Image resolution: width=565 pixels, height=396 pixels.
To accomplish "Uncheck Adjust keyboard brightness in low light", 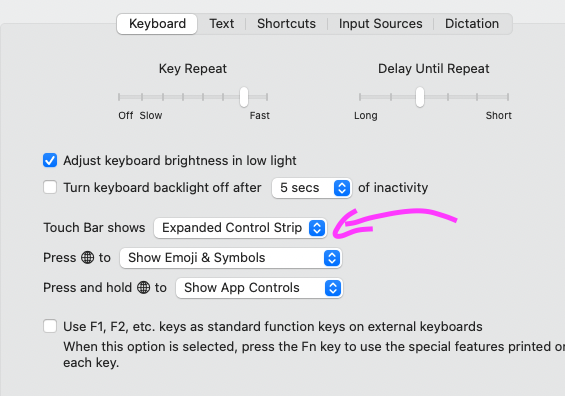I will coord(50,160).
